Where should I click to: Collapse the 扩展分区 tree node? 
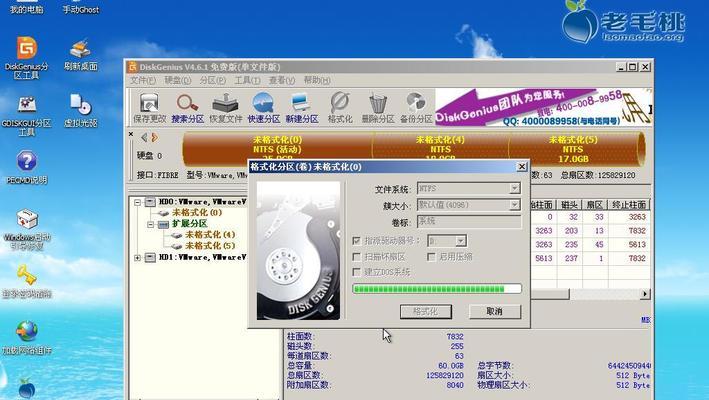151,224
